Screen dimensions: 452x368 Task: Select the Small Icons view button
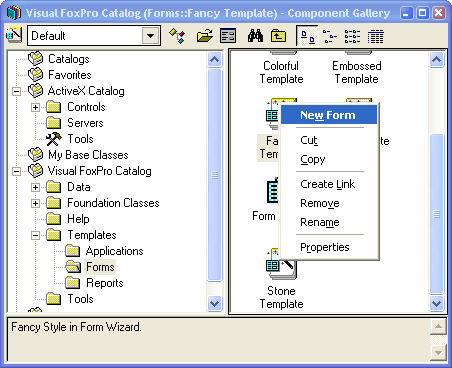(x=330, y=36)
